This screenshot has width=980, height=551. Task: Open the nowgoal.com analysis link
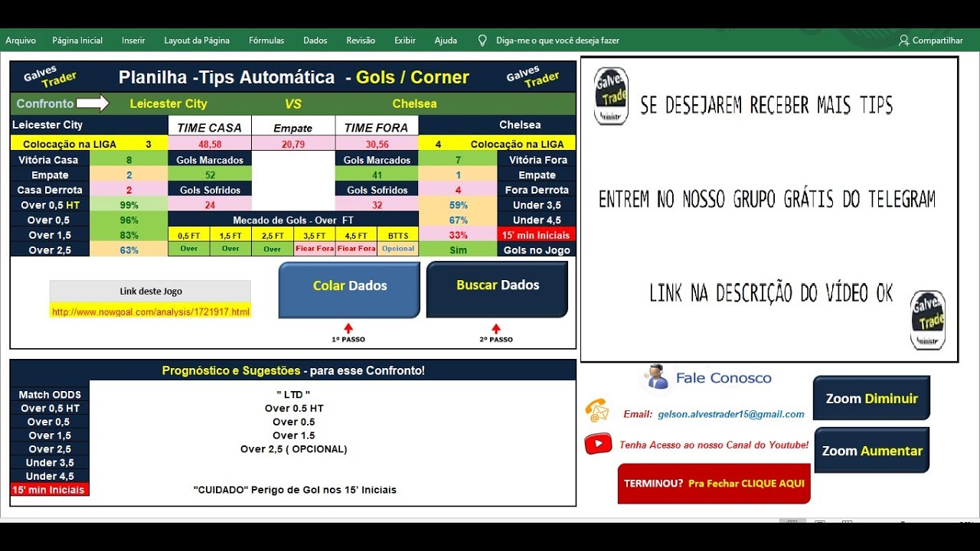coord(151,311)
